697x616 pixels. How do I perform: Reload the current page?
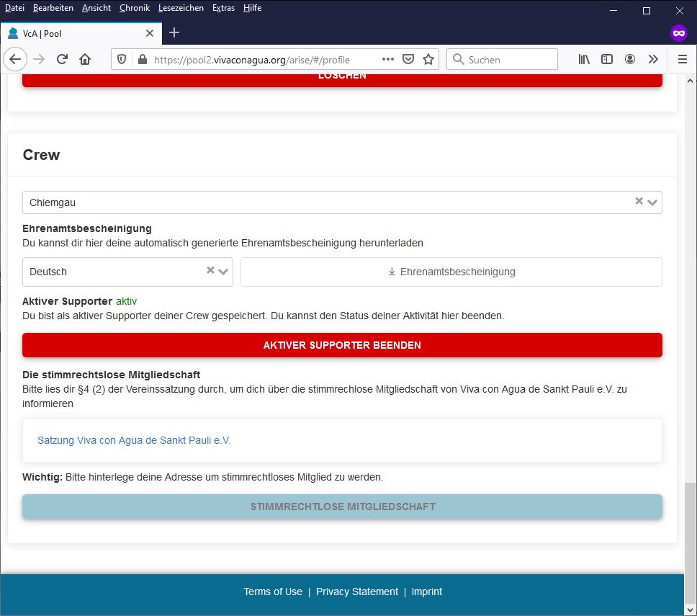point(62,59)
